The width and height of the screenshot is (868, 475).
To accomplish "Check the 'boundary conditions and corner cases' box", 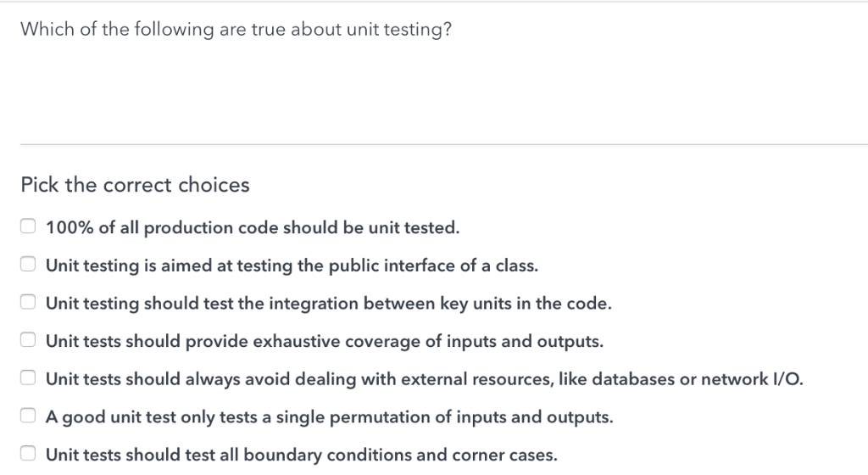I will pyautogui.click(x=28, y=455).
